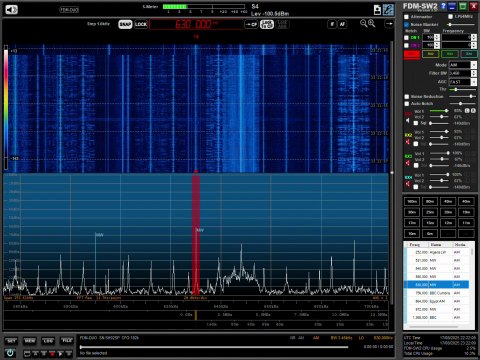The width and height of the screenshot is (480, 360).
Task: Adjust the RX1 Vol 1 slider
Action: point(439,111)
